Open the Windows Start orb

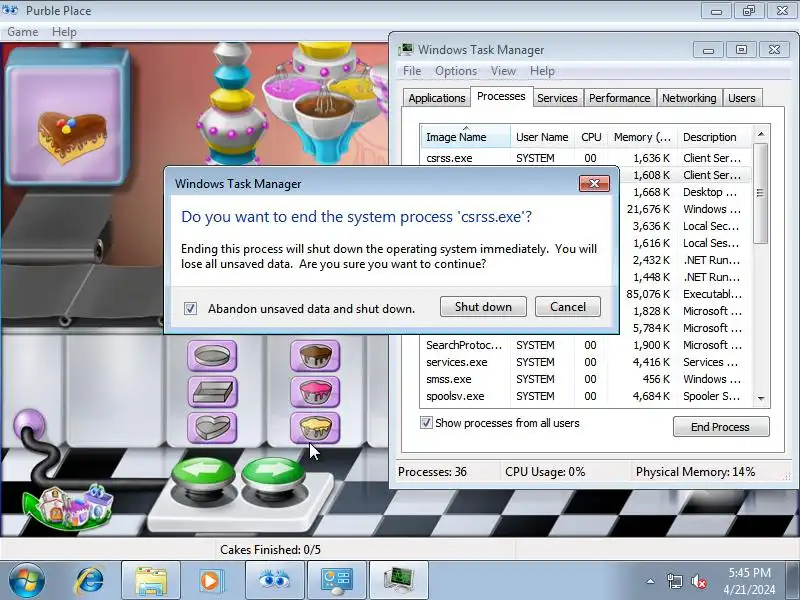(x=27, y=580)
